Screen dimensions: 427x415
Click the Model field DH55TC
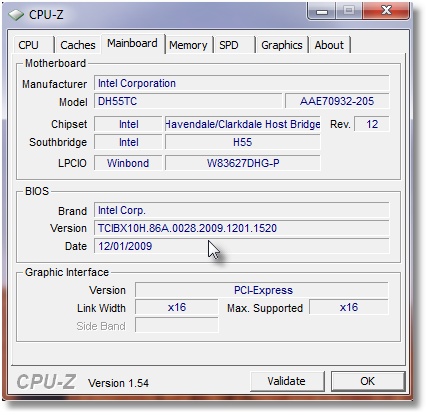pyautogui.click(x=188, y=101)
